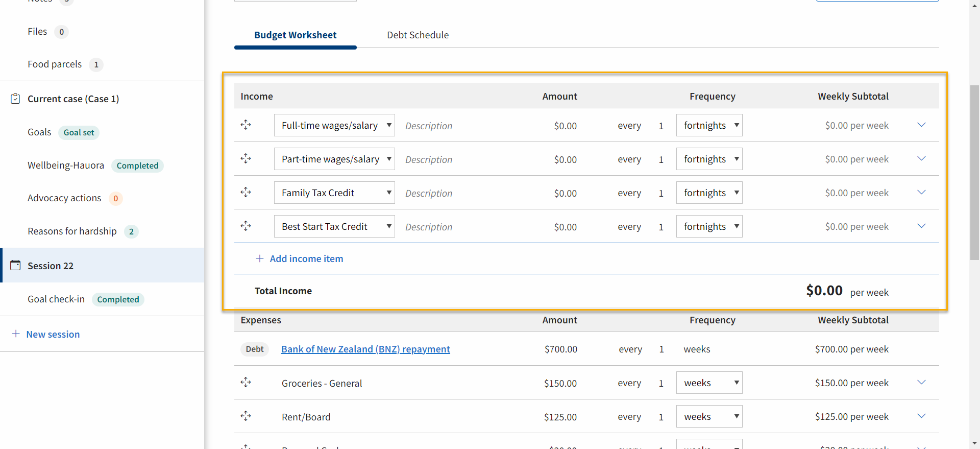The image size is (980, 449).
Task: Switch to the Budget Worksheet tab
Action: [x=296, y=35]
